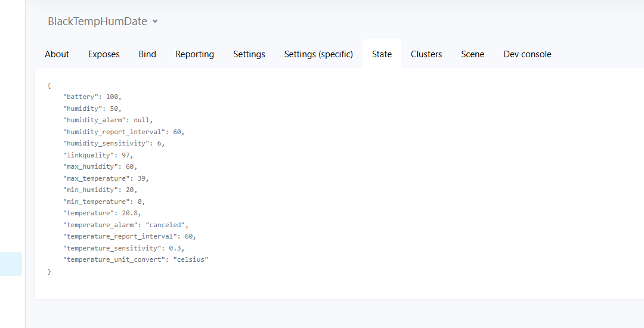Click the "humidity_alarm": null line
Screen dimensions: 644x328
point(108,120)
